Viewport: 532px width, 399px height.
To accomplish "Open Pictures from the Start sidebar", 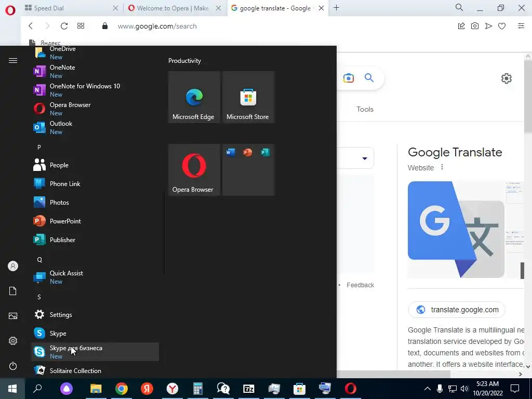I will pyautogui.click(x=13, y=316).
